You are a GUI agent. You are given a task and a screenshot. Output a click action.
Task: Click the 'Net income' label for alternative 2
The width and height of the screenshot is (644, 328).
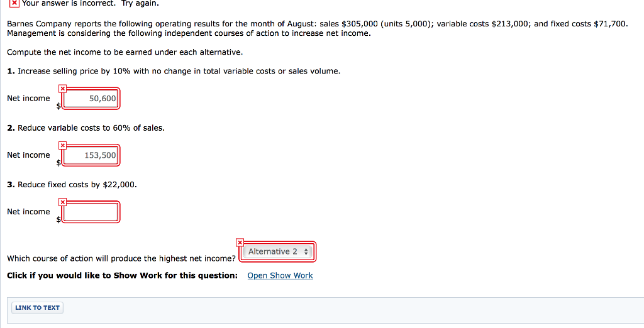[28, 155]
